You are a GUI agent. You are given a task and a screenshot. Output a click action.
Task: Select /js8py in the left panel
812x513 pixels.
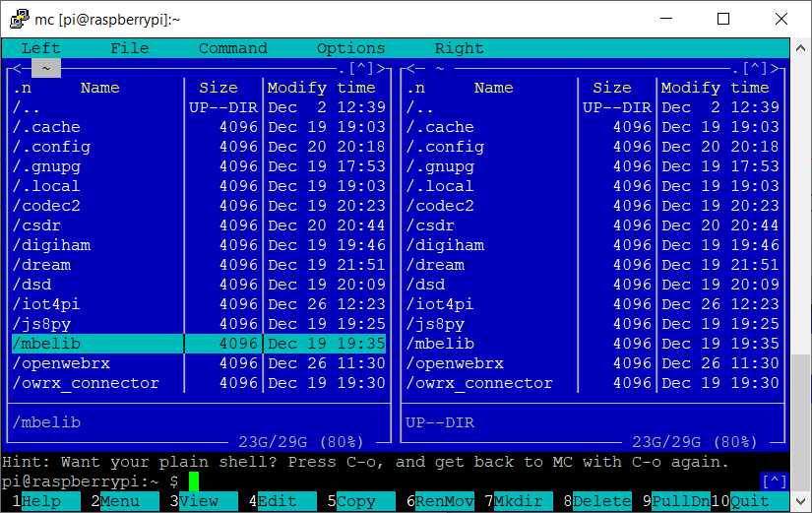(x=199, y=324)
